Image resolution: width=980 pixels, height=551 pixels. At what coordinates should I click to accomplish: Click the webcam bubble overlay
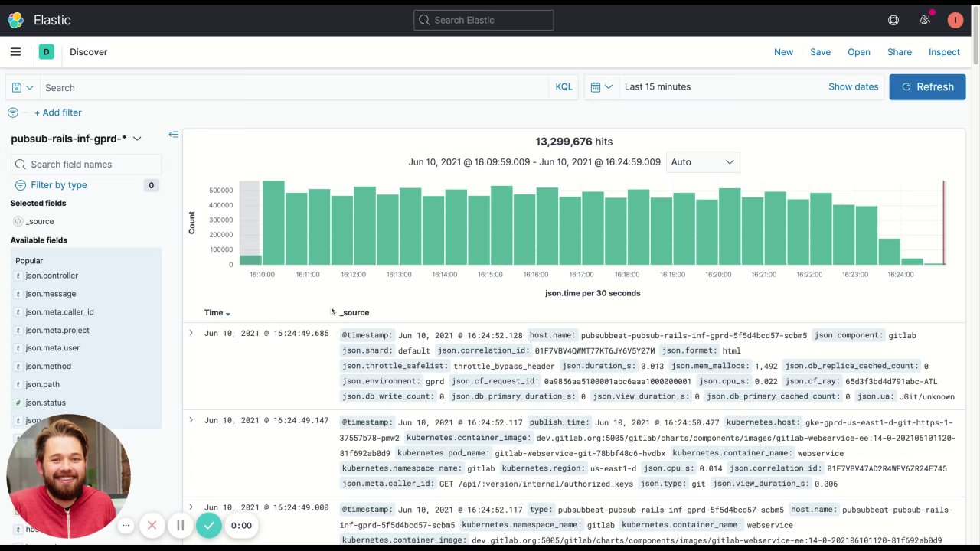click(68, 476)
